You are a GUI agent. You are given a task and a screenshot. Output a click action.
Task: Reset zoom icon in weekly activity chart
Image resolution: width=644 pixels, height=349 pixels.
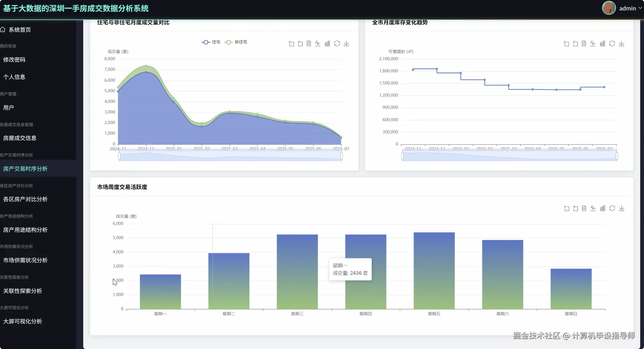[575, 208]
